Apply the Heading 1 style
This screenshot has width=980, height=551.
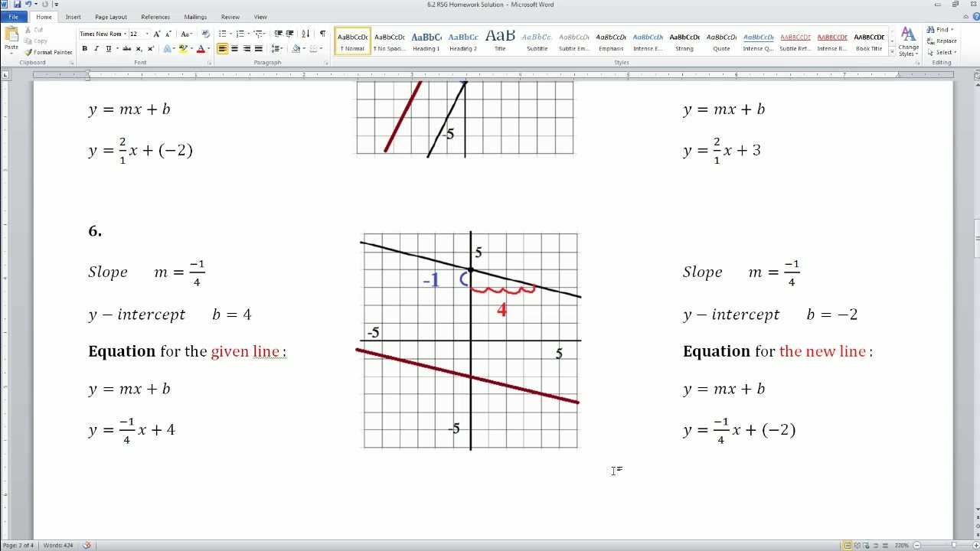click(426, 41)
